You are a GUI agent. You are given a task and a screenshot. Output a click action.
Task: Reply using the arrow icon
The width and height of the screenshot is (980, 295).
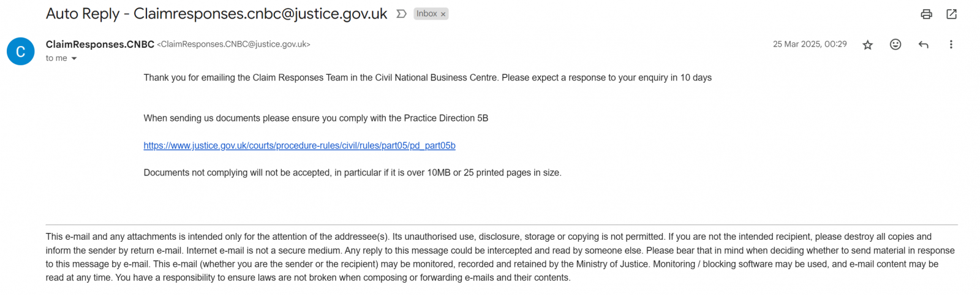[x=923, y=44]
